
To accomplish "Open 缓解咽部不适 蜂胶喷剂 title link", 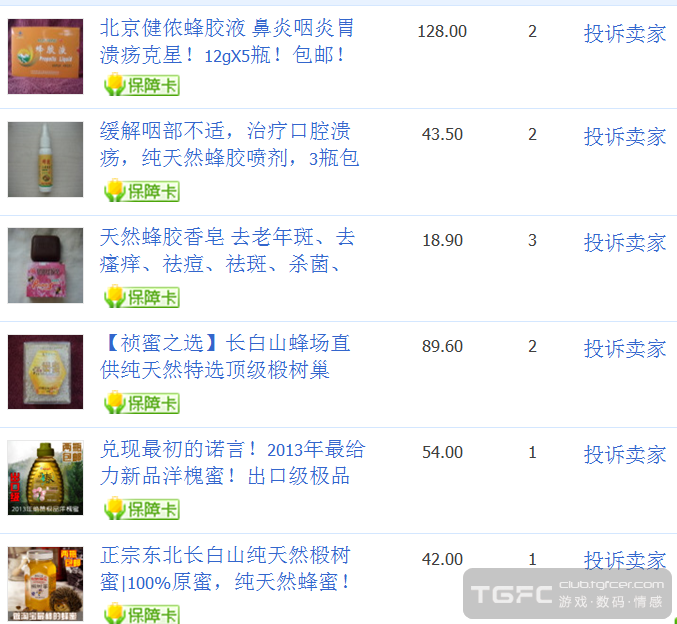I will [x=229, y=145].
